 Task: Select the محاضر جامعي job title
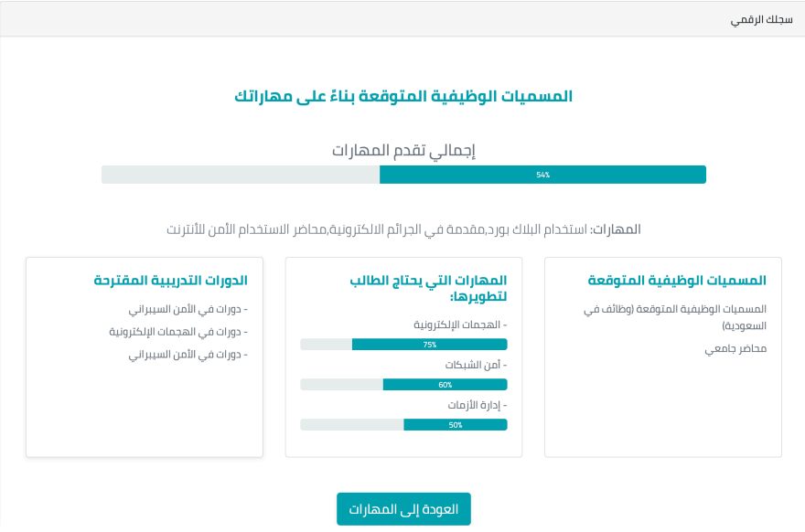tap(735, 349)
